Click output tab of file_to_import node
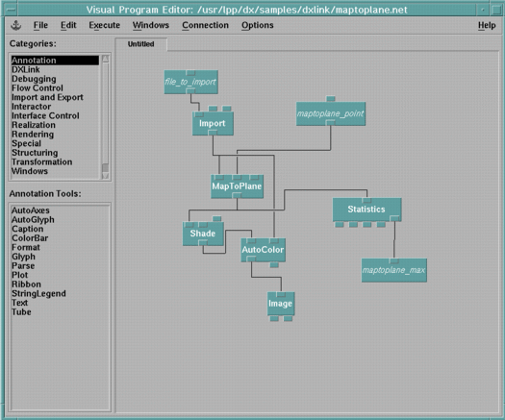 (x=190, y=91)
